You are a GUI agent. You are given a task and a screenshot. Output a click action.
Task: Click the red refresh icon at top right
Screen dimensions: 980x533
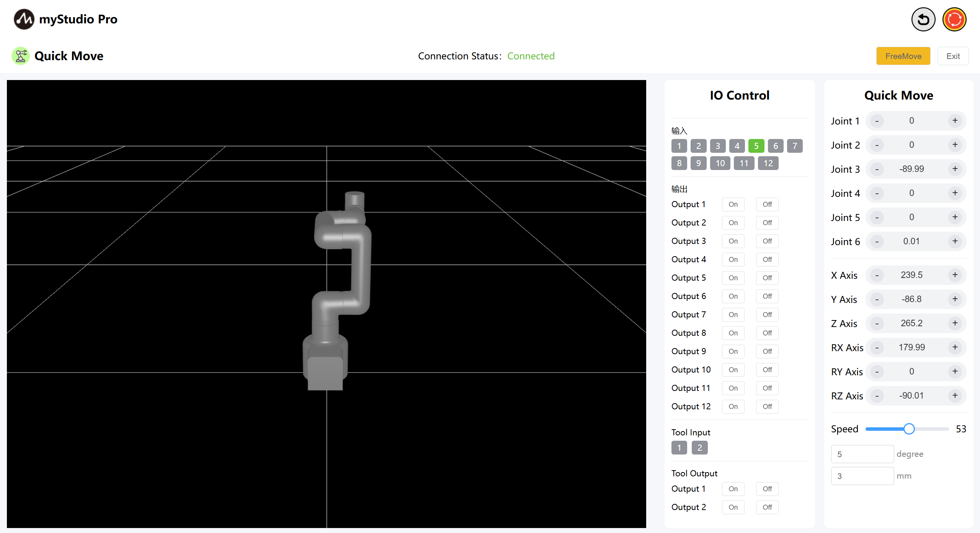(954, 20)
